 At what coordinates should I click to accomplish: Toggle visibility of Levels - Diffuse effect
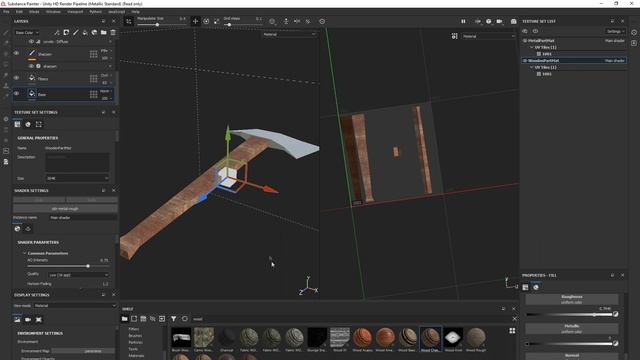tap(31, 42)
